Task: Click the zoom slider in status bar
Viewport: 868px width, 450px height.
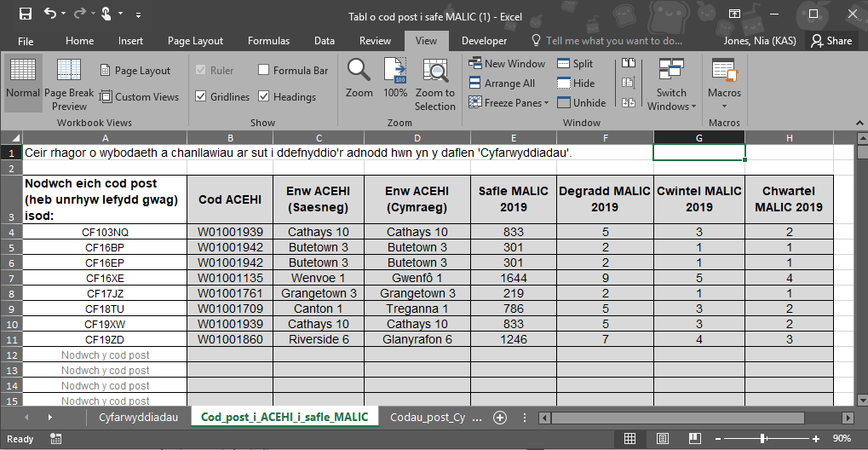Action: (763, 438)
